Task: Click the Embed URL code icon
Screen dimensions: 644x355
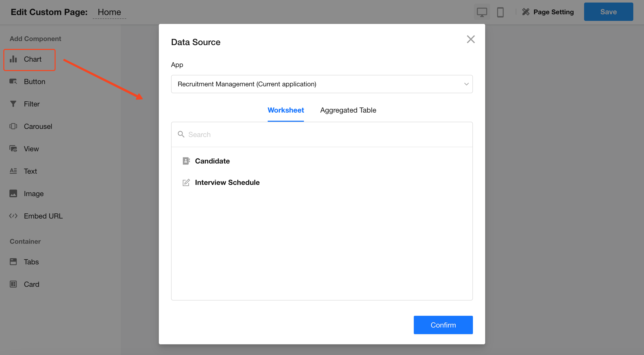Action: (x=13, y=216)
